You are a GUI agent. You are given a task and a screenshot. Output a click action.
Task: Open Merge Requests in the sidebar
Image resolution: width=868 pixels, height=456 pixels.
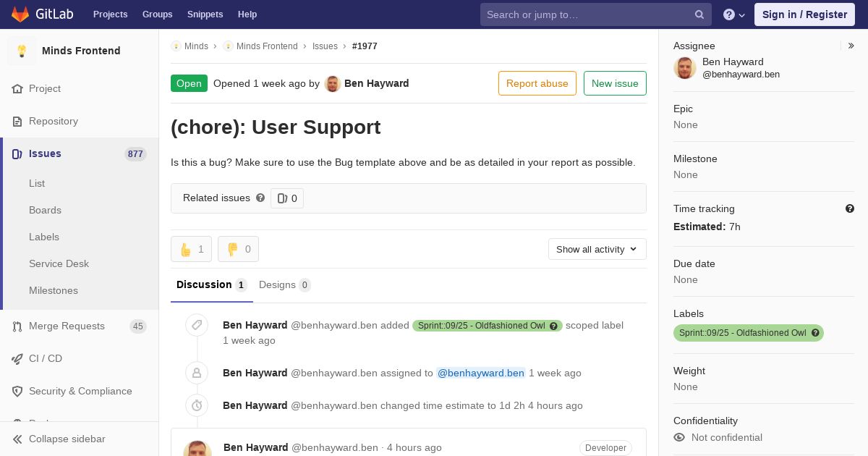click(67, 326)
